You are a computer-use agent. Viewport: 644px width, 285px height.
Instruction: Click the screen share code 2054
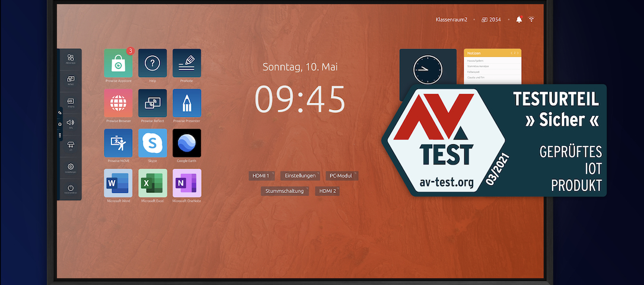tap(491, 20)
